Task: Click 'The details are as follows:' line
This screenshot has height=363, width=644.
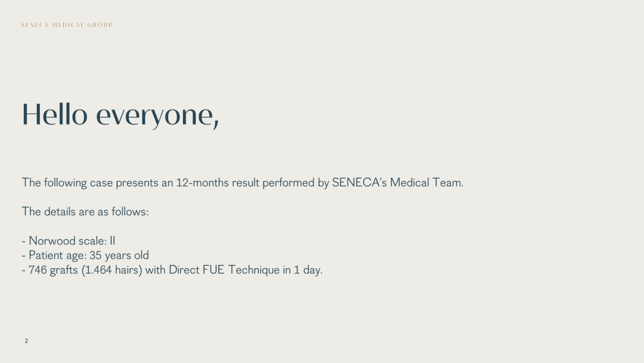Action: click(85, 211)
